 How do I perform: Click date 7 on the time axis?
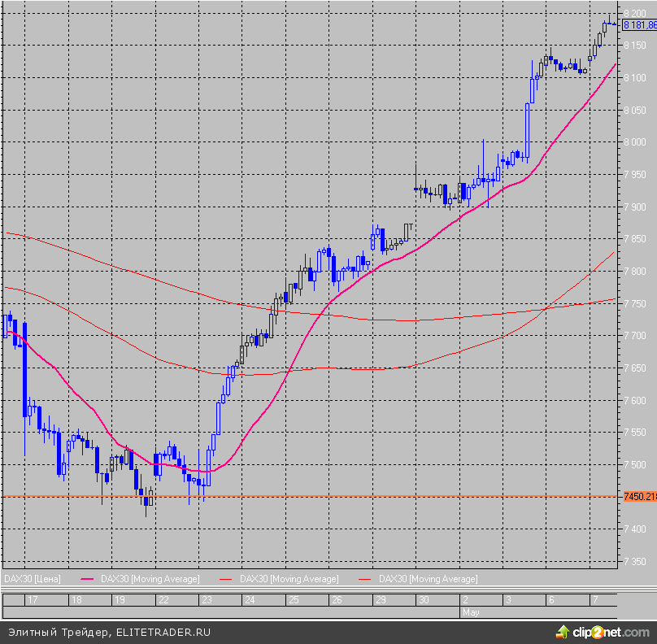594,600
